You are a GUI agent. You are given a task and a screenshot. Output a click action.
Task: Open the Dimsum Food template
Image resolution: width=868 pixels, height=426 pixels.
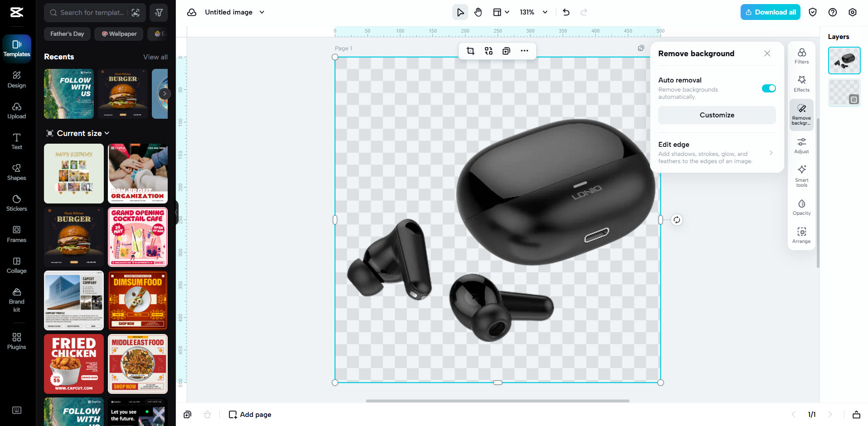pos(138,300)
